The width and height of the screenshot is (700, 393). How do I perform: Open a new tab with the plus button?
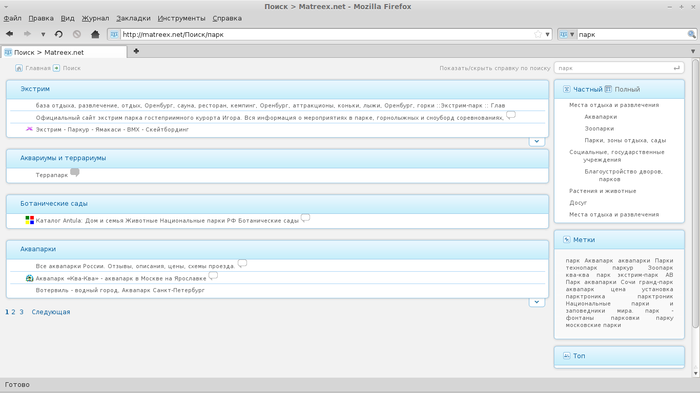(x=136, y=51)
